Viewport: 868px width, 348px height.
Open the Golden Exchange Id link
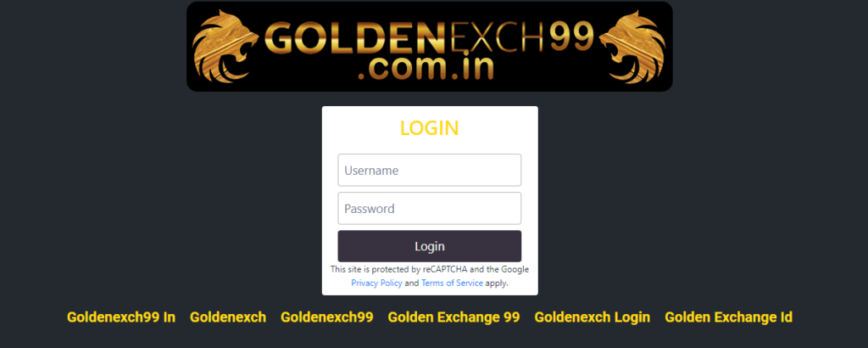point(728,317)
